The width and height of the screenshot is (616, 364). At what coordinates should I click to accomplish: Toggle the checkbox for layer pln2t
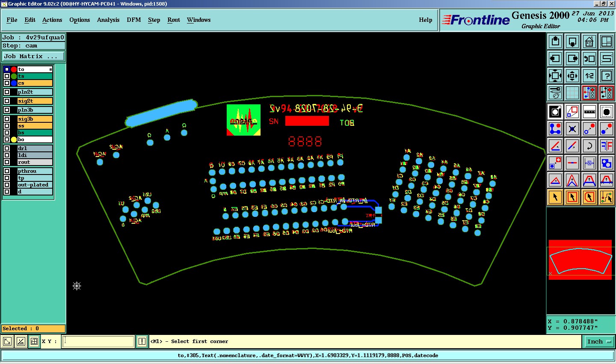click(7, 92)
